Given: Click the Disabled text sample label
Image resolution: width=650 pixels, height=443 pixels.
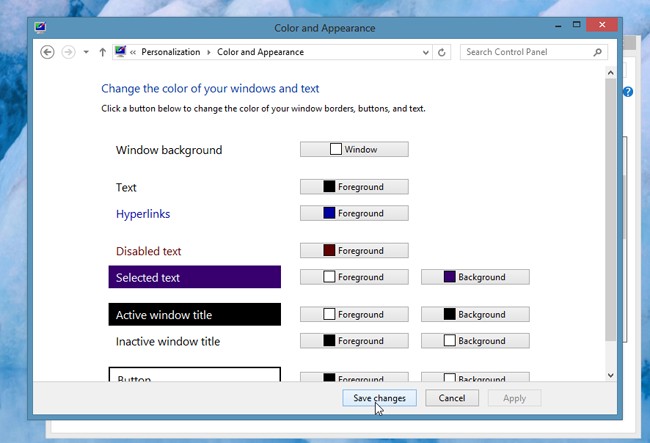Looking at the screenshot, I should point(148,251).
